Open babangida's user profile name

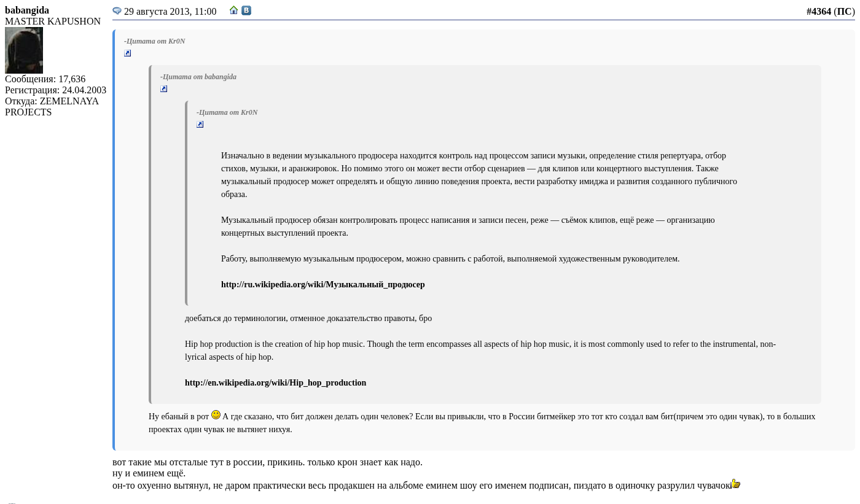click(x=27, y=10)
